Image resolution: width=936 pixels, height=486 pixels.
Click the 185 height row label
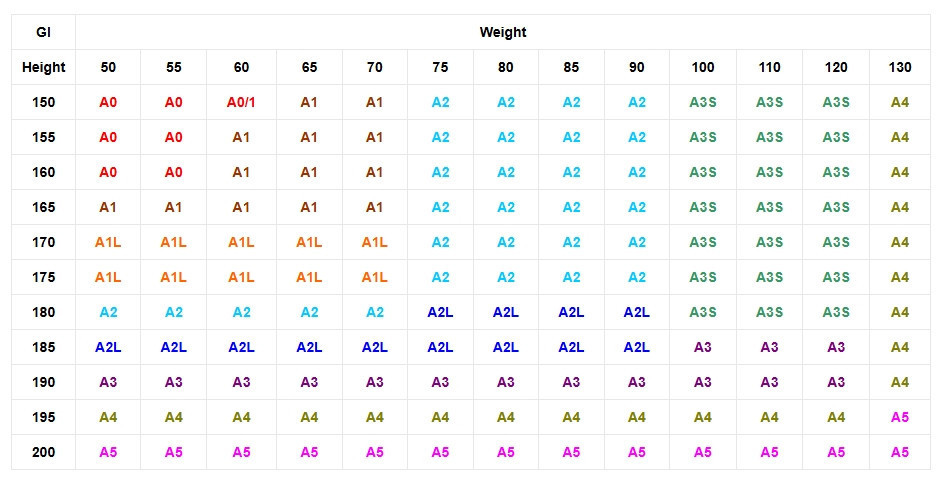pyautogui.click(x=43, y=347)
